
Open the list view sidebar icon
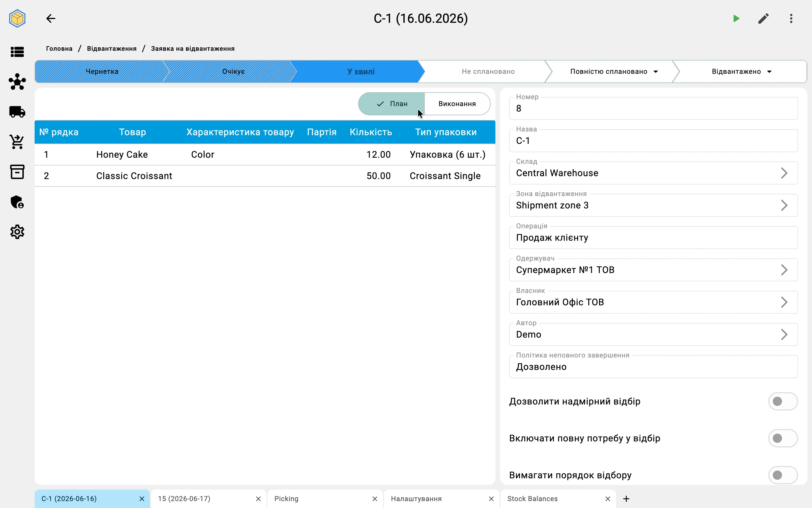tap(17, 52)
